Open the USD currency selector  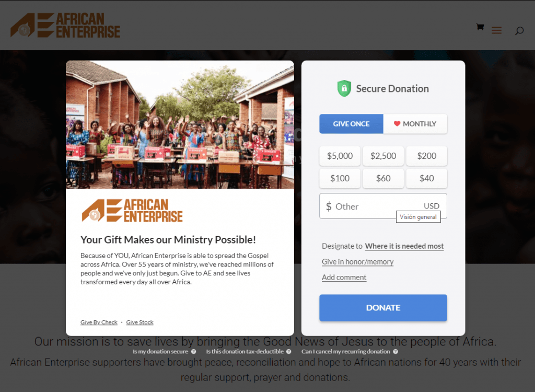coord(432,206)
